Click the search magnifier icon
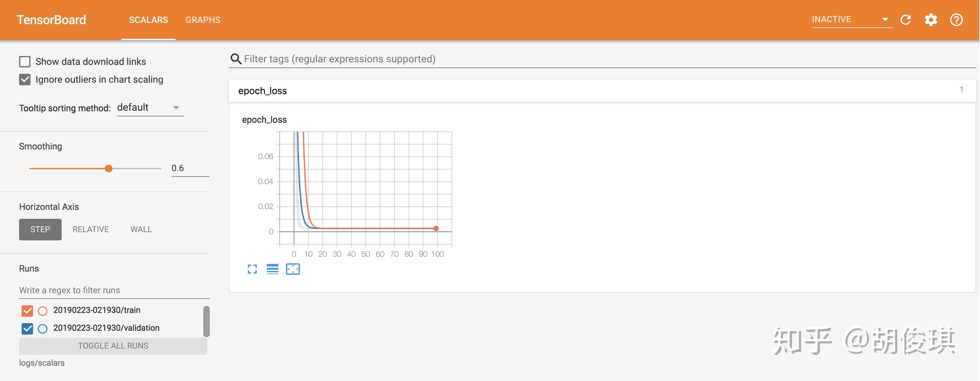The width and height of the screenshot is (980, 381). pos(236,59)
